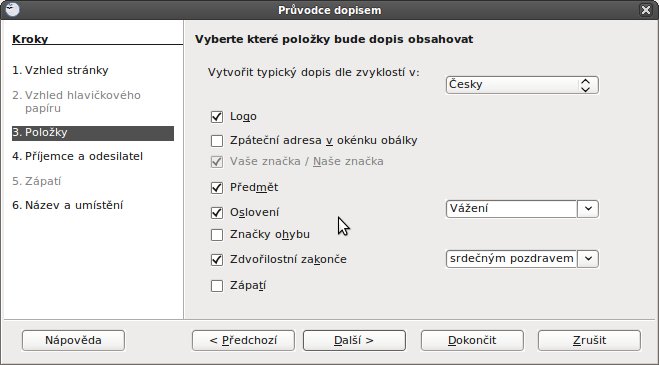Enable Zpáteční adresa v okénku obálky
659x365 pixels.
(217, 140)
